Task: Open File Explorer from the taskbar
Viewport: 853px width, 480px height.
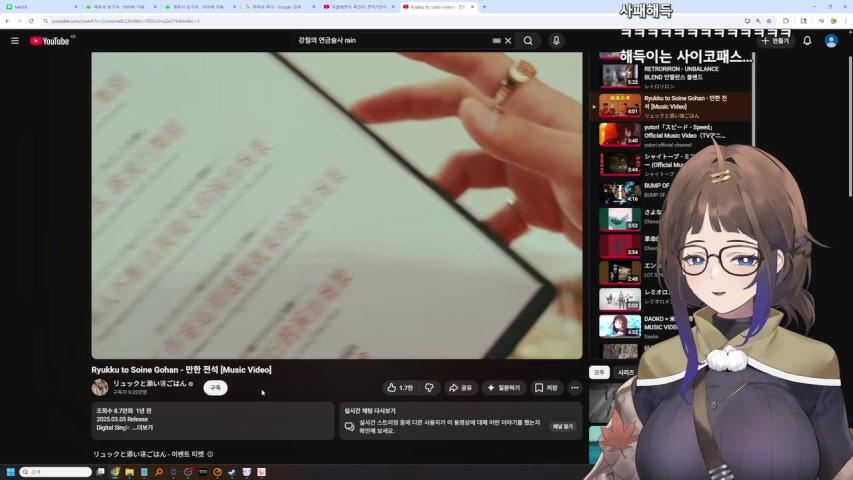Action: pyautogui.click(x=129, y=472)
